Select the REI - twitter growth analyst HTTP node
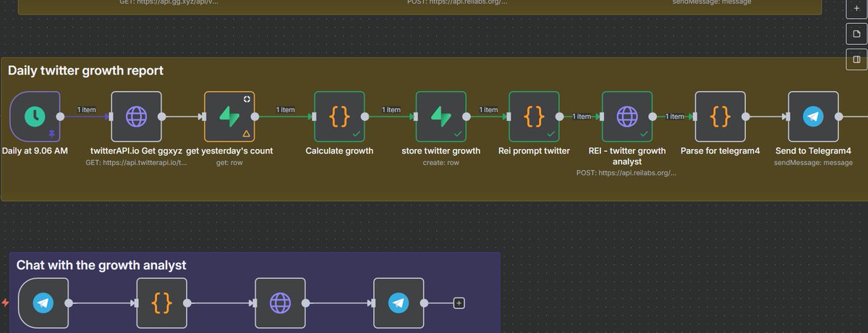Image resolution: width=868 pixels, height=333 pixels. point(628,117)
